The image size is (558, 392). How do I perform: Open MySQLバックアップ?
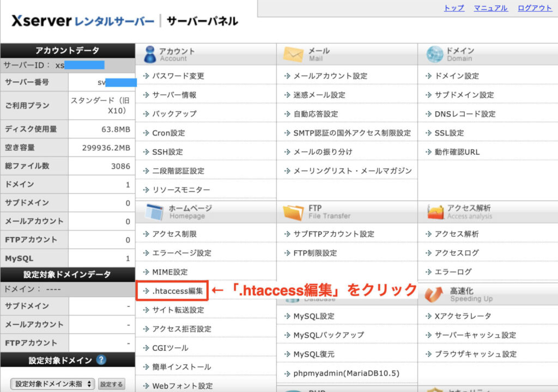329,335
